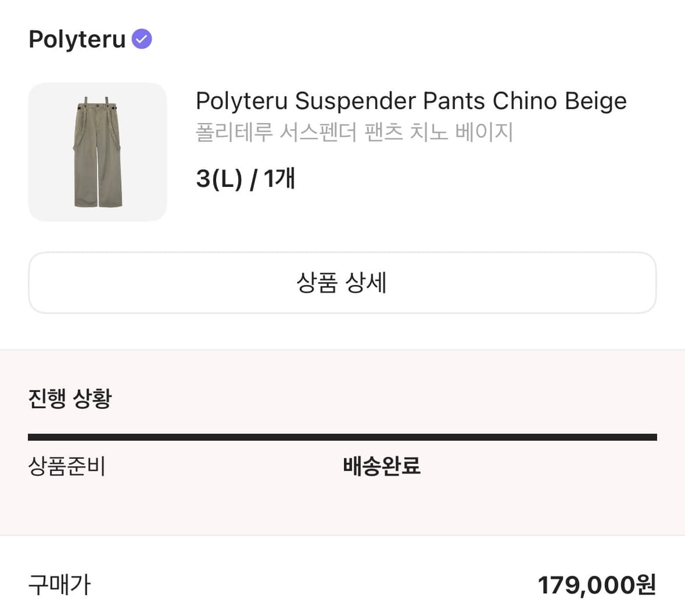Click the suspender pants product thumbnail
Screen dimensions: 685x616
tap(97, 151)
